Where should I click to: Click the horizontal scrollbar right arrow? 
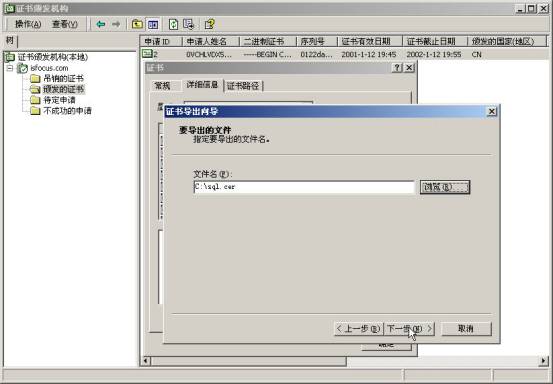click(x=543, y=361)
